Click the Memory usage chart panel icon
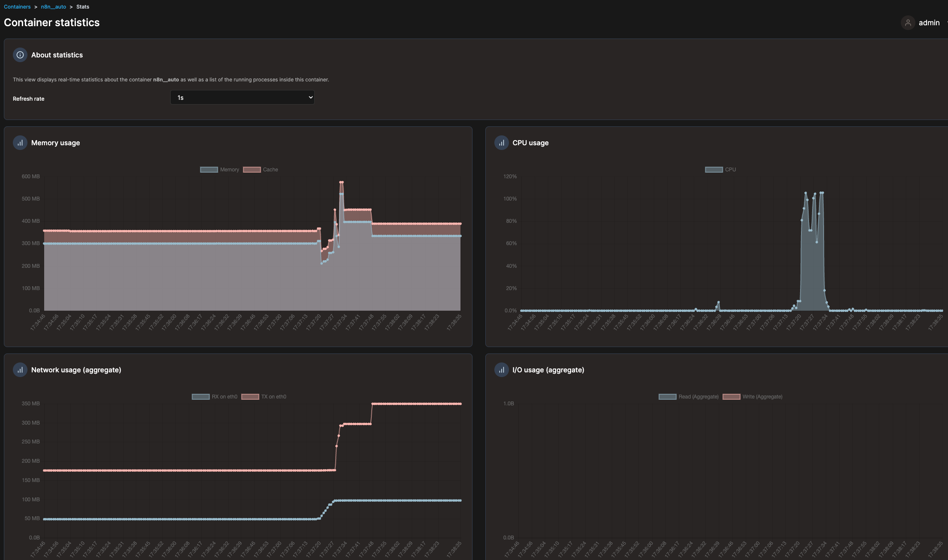The image size is (948, 560). click(x=20, y=142)
